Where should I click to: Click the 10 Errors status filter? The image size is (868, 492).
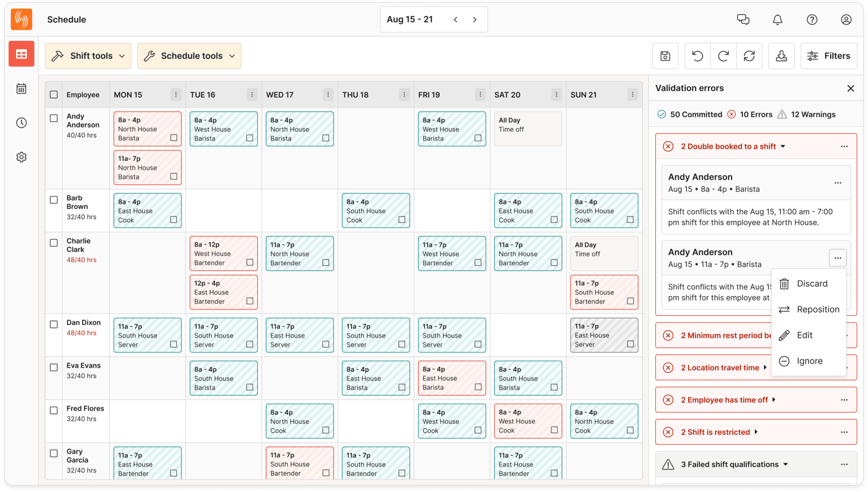tap(749, 115)
